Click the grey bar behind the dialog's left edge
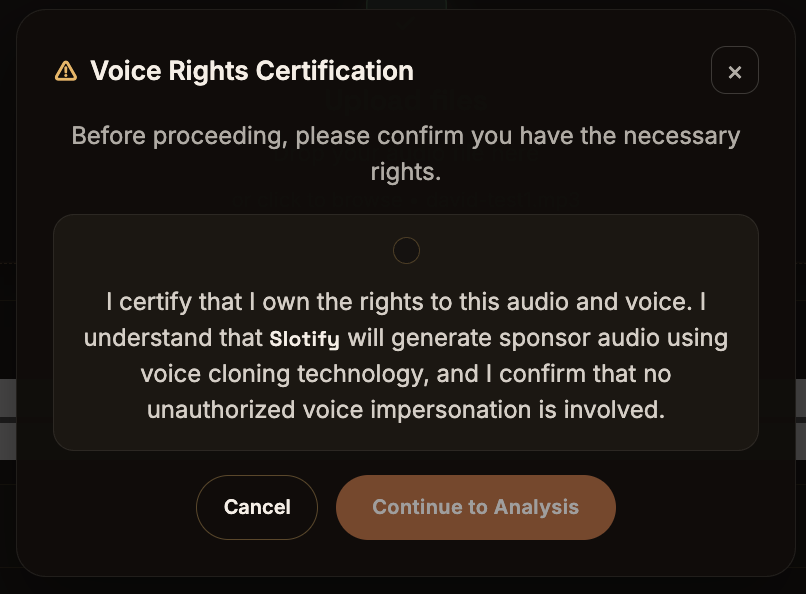Viewport: 806px width, 594px height. click(8, 398)
